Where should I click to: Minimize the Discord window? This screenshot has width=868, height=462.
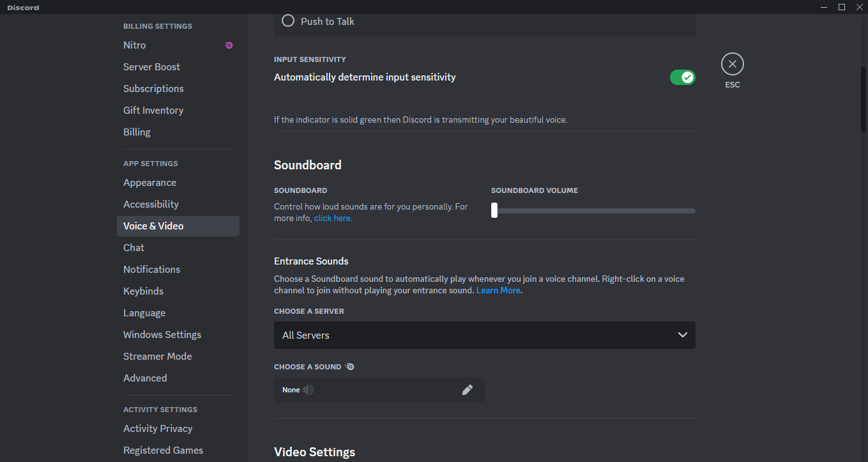(x=824, y=7)
